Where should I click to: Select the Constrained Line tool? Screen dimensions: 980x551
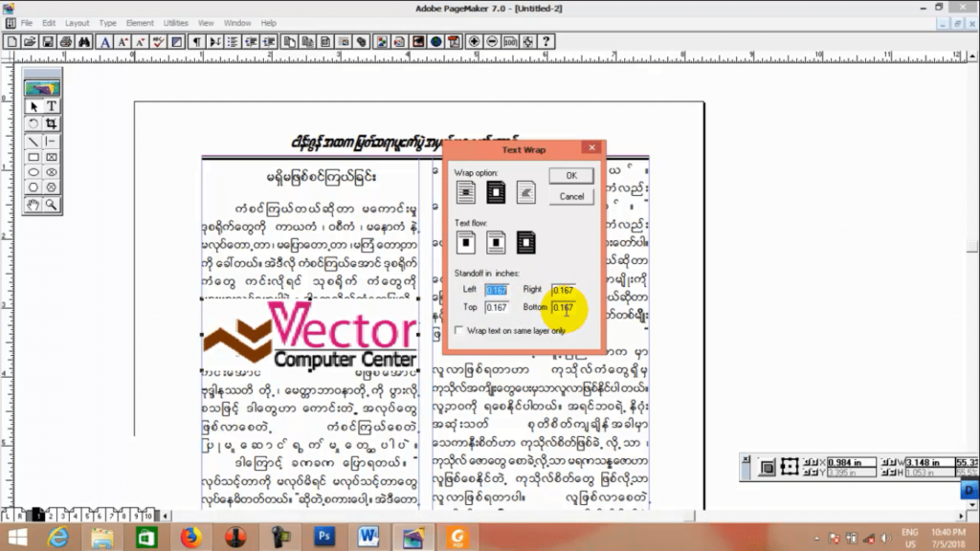pos(52,142)
